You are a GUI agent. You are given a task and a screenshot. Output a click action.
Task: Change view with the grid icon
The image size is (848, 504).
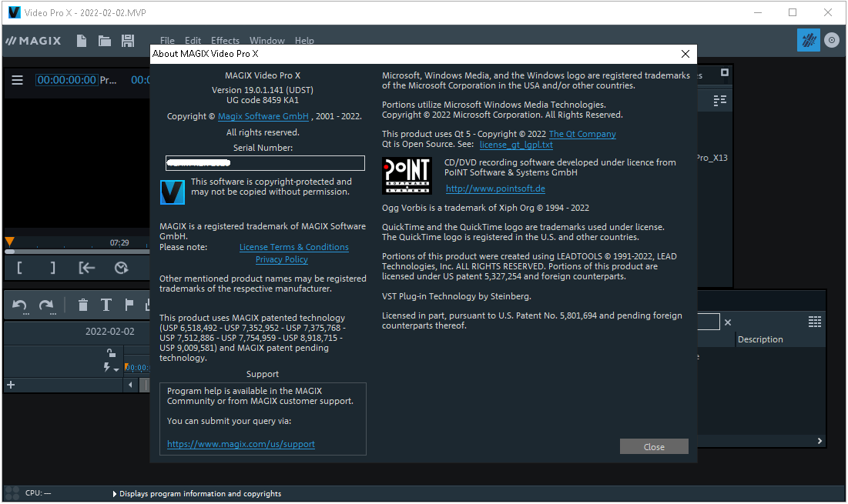click(814, 322)
